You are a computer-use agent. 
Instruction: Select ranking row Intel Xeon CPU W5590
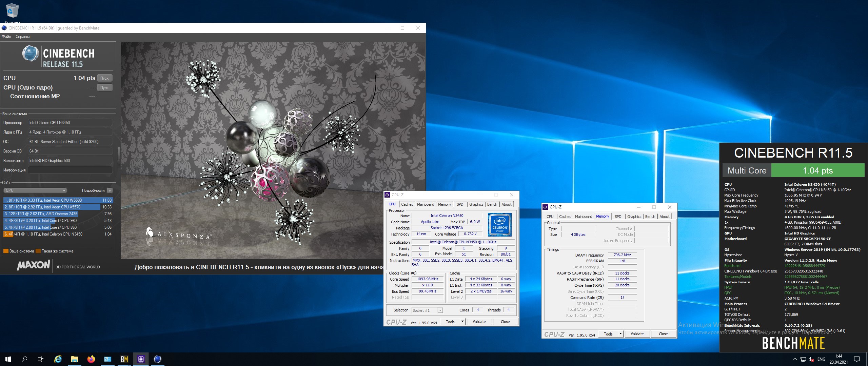(58, 200)
